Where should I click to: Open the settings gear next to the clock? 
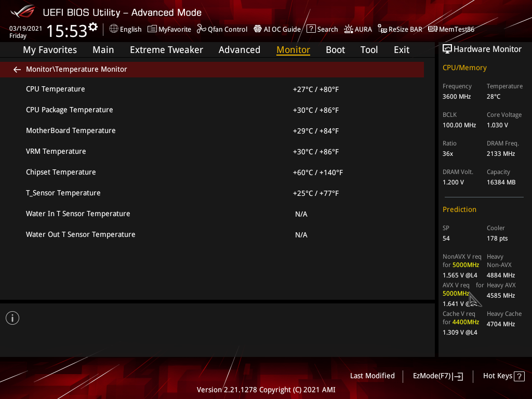pyautogui.click(x=93, y=26)
